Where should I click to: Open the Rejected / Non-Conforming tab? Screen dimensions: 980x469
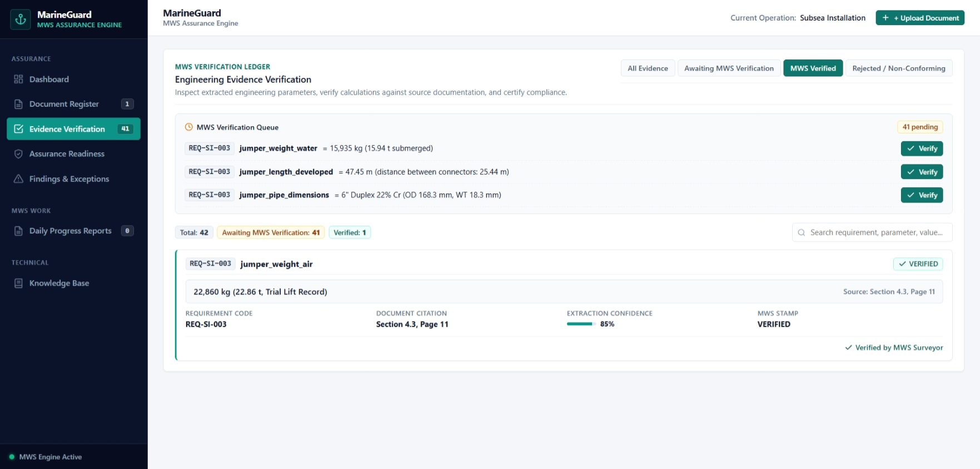899,68
